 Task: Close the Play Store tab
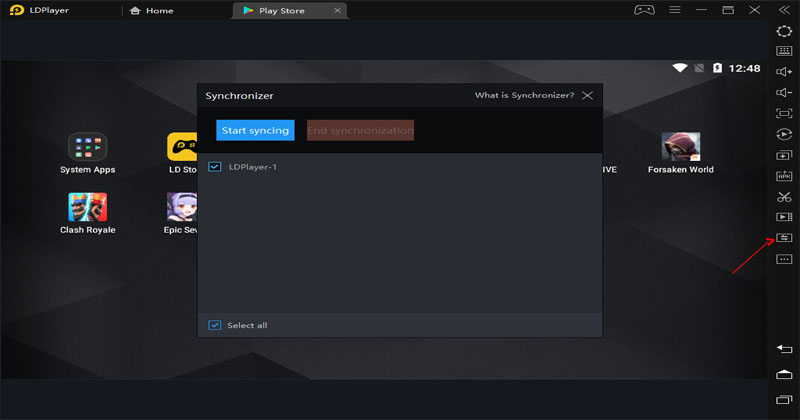(337, 10)
